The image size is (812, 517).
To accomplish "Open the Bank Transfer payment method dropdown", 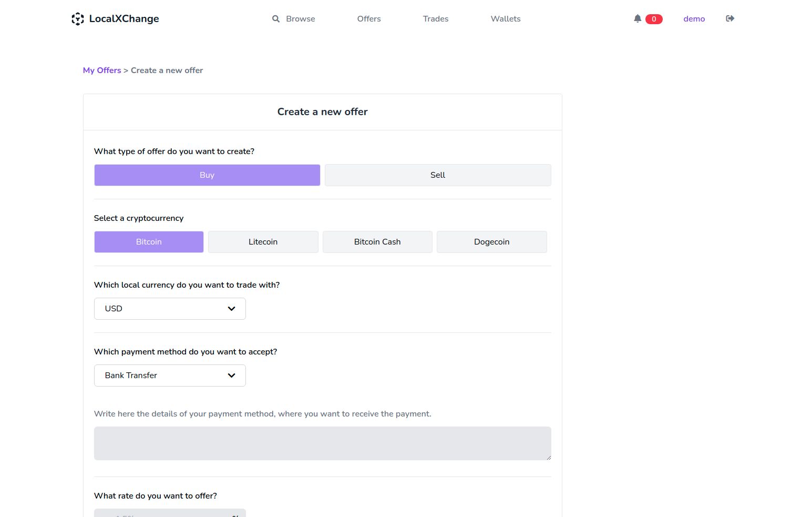I will point(170,376).
